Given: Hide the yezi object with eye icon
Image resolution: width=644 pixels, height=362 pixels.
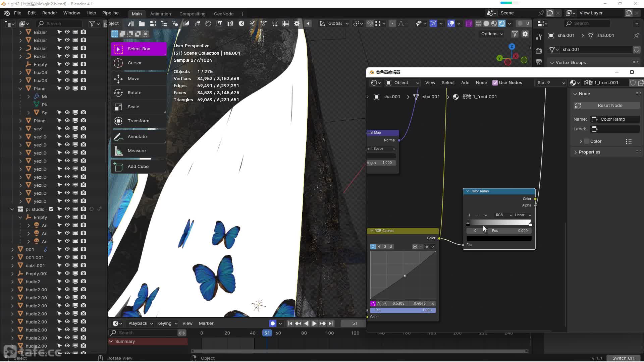Looking at the screenshot, I should pyautogui.click(x=67, y=128).
